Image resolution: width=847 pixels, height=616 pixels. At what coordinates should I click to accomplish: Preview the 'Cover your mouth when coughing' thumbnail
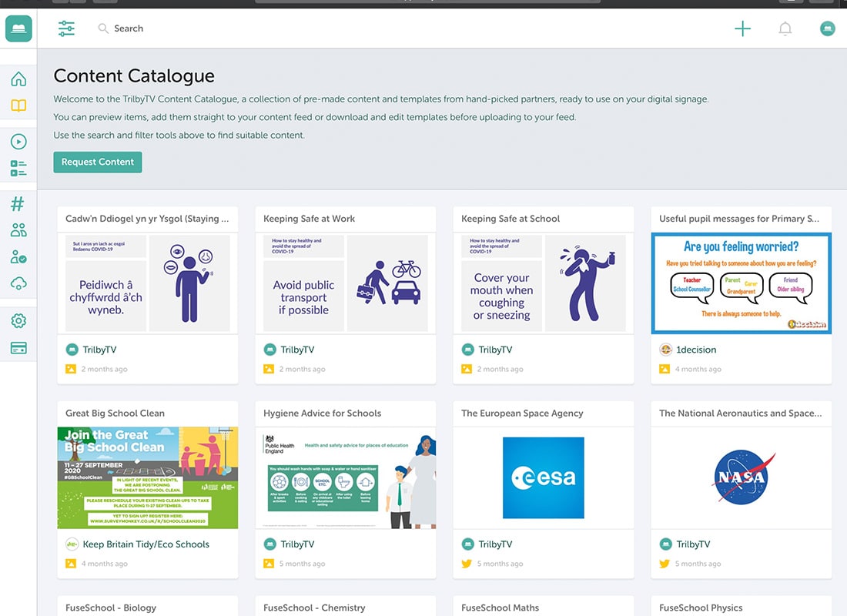click(543, 283)
